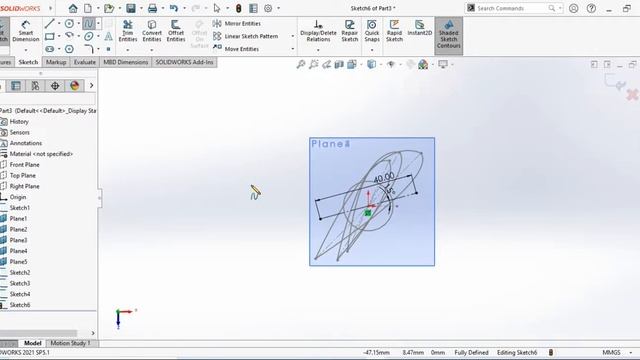Open MMGS unit system status menu
The image size is (640, 360).
pyautogui.click(x=616, y=352)
